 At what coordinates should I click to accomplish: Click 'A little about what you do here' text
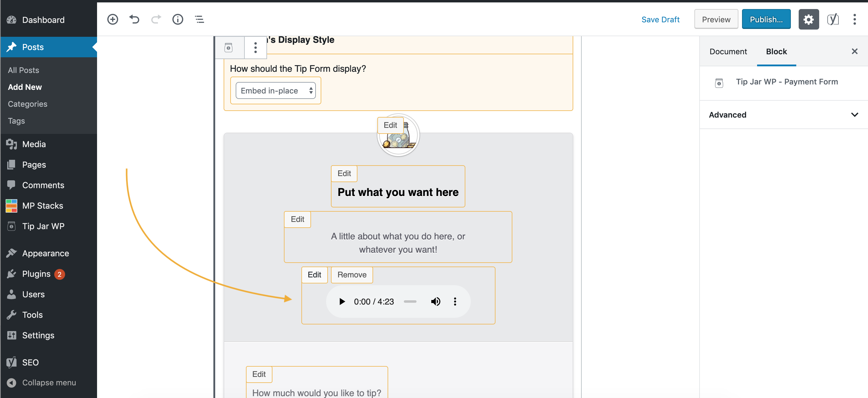pyautogui.click(x=398, y=243)
